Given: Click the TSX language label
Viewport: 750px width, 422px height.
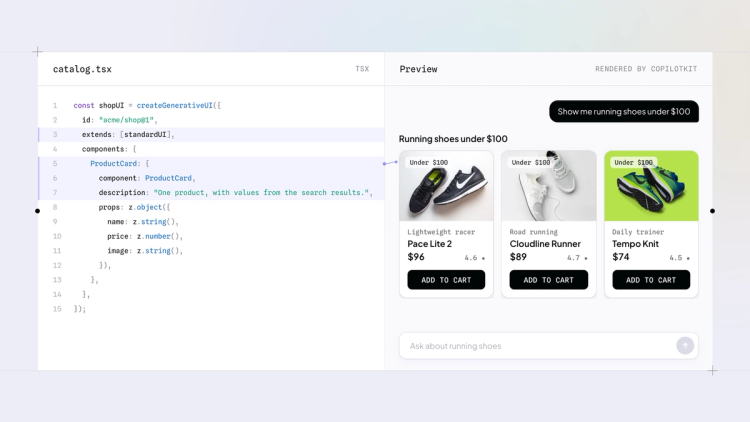Looking at the screenshot, I should pos(362,69).
